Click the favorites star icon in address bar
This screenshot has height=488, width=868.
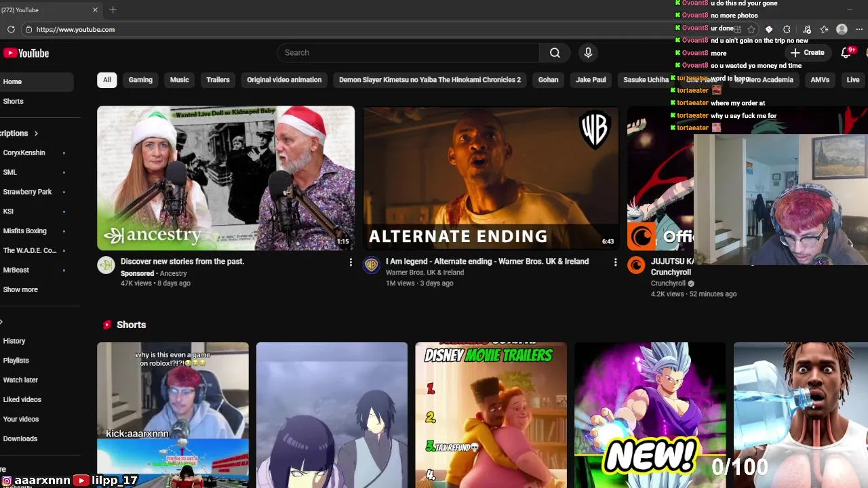click(751, 29)
